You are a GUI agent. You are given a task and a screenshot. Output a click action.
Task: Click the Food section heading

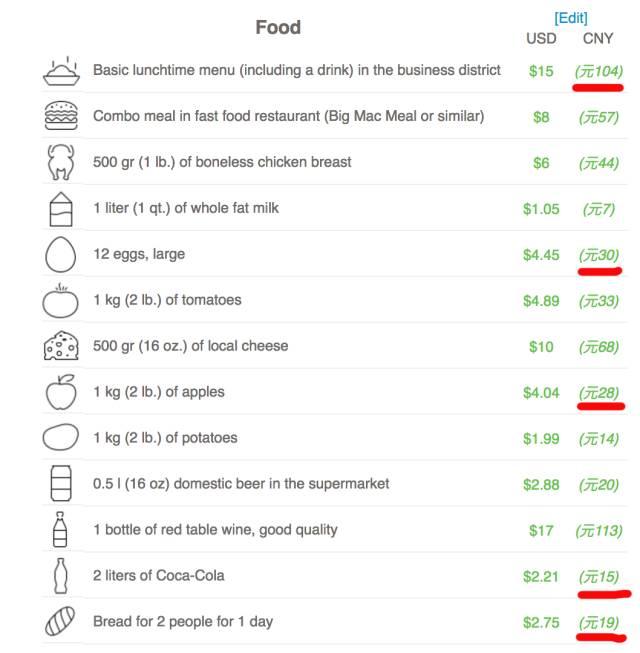[x=278, y=27]
